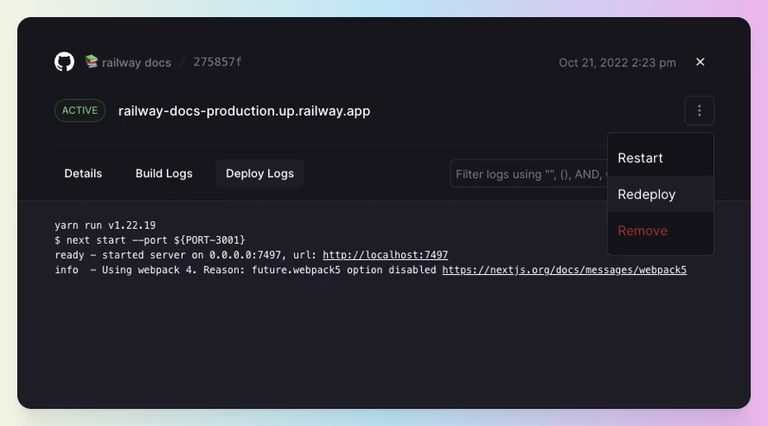Click the yarn run v1.22.19 log line
The image size is (768, 426).
click(105, 225)
